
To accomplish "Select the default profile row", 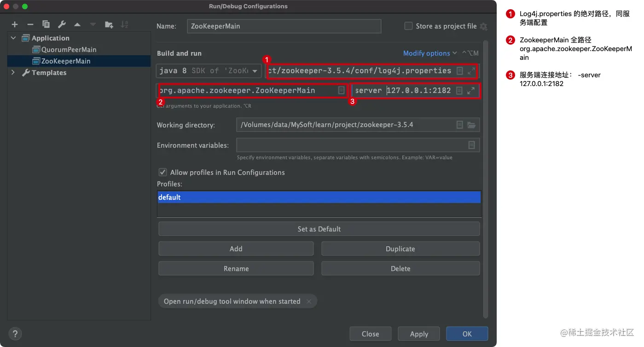I will (319, 197).
